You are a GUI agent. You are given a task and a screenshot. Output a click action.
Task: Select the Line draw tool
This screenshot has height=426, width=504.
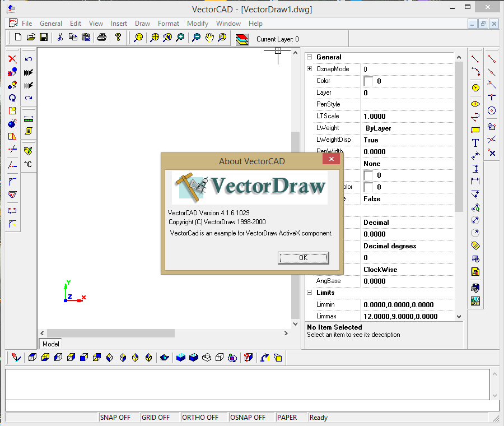pos(475,59)
